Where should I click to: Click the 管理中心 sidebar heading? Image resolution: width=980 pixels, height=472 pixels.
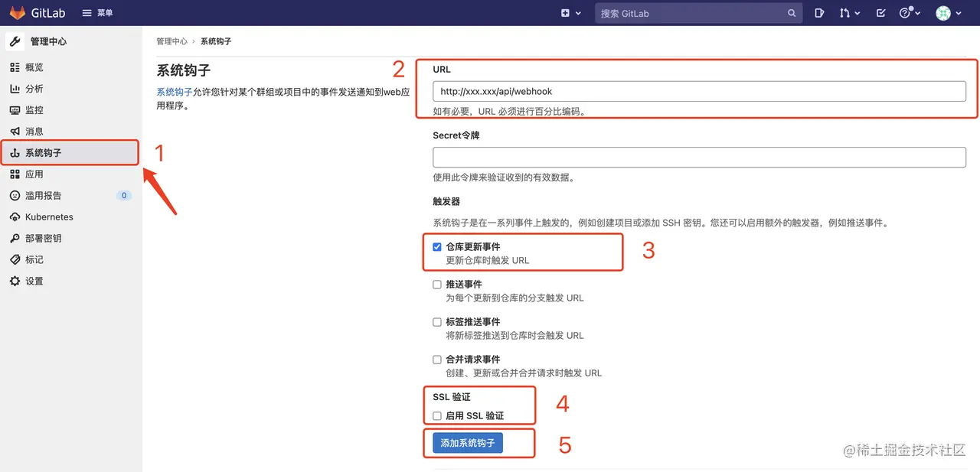tap(48, 41)
